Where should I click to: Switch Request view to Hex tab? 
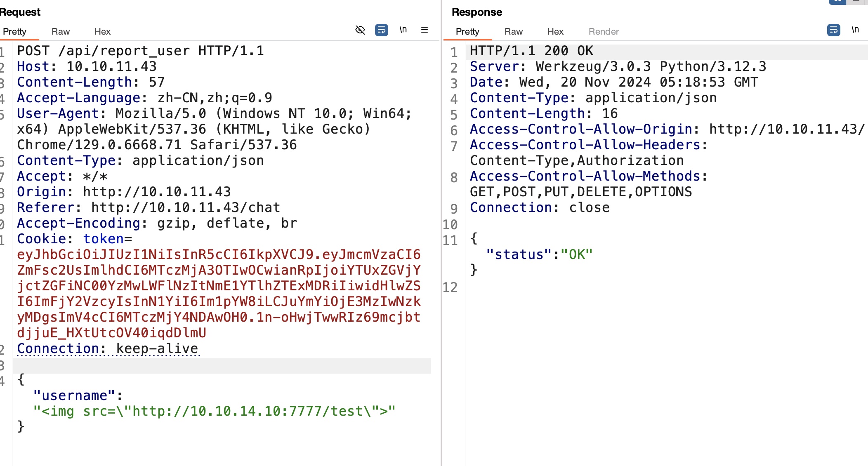coord(102,32)
